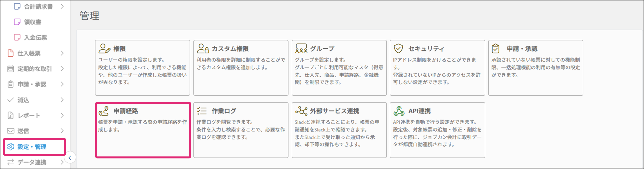Click description 作業ログを閲覧できます
The height and width of the screenshot is (169, 644).
coord(225,122)
